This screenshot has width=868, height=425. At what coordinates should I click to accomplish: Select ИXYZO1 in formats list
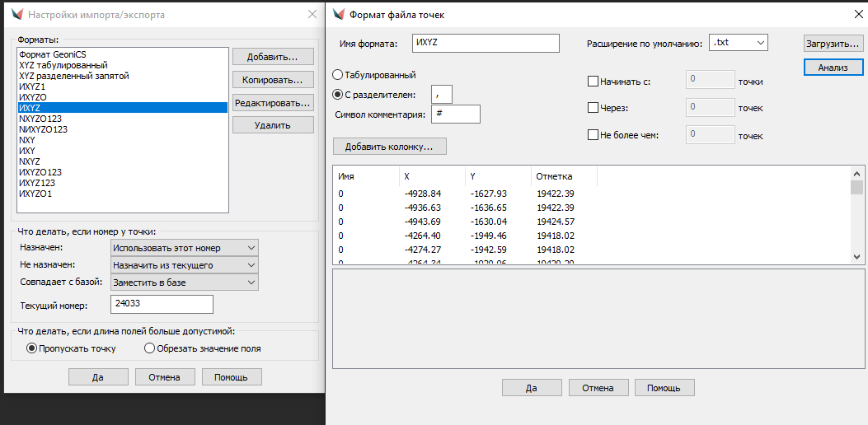(122, 194)
